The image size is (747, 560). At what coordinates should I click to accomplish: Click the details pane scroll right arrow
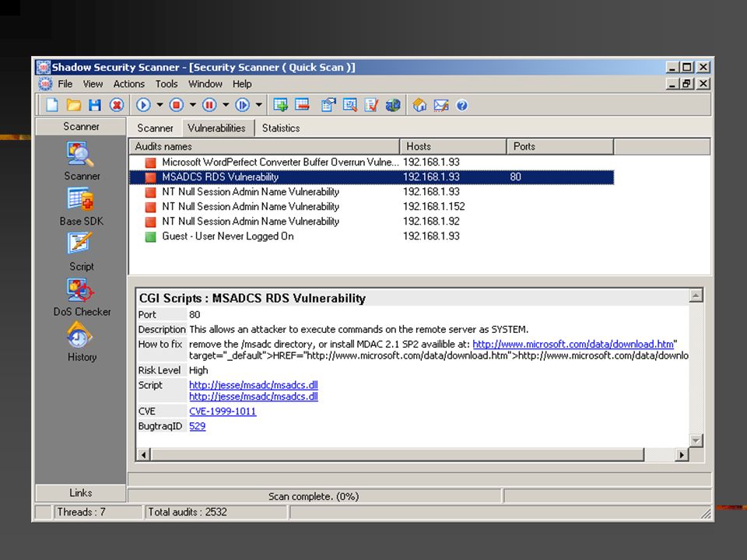pos(682,455)
